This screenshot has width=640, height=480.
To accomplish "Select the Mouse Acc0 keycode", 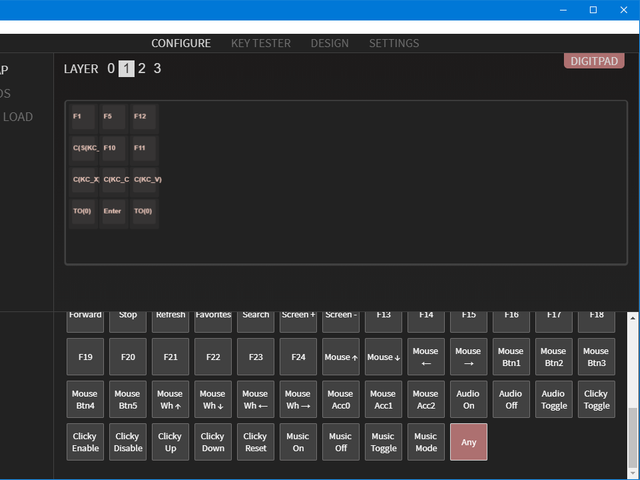I will (340, 399).
